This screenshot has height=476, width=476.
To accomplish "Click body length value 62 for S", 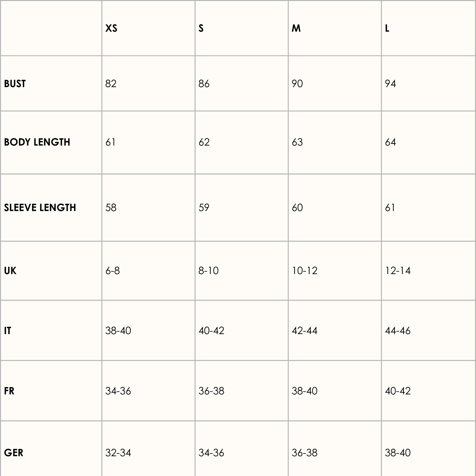I will pyautogui.click(x=204, y=142).
